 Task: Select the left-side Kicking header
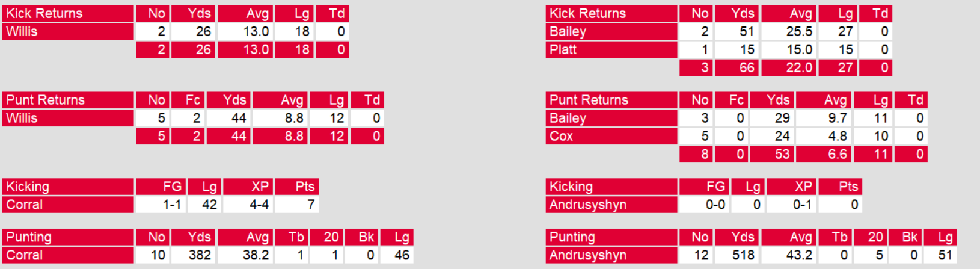click(68, 187)
